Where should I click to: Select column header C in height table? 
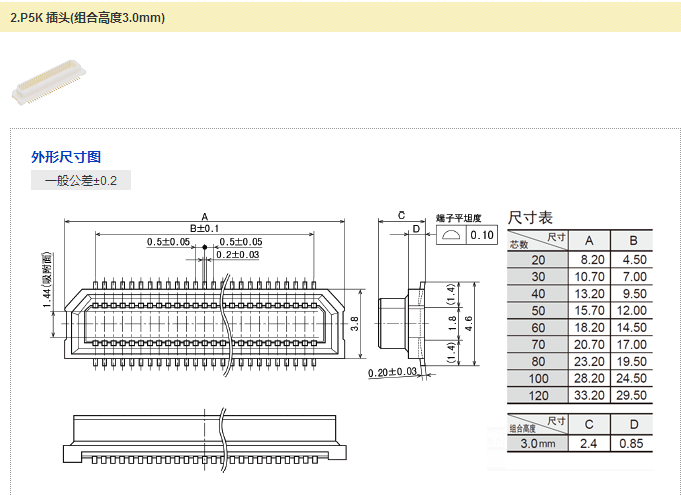(589, 424)
